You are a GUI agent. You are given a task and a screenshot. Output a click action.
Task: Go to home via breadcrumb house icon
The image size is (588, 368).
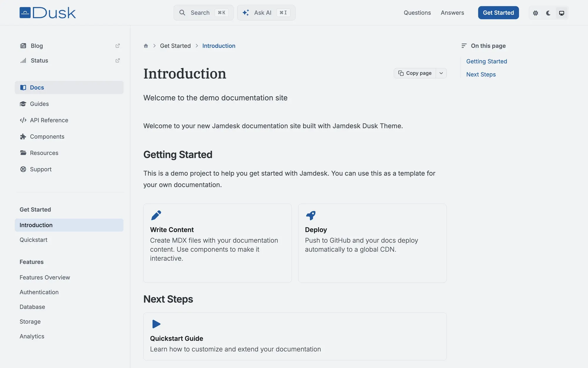pos(146,46)
